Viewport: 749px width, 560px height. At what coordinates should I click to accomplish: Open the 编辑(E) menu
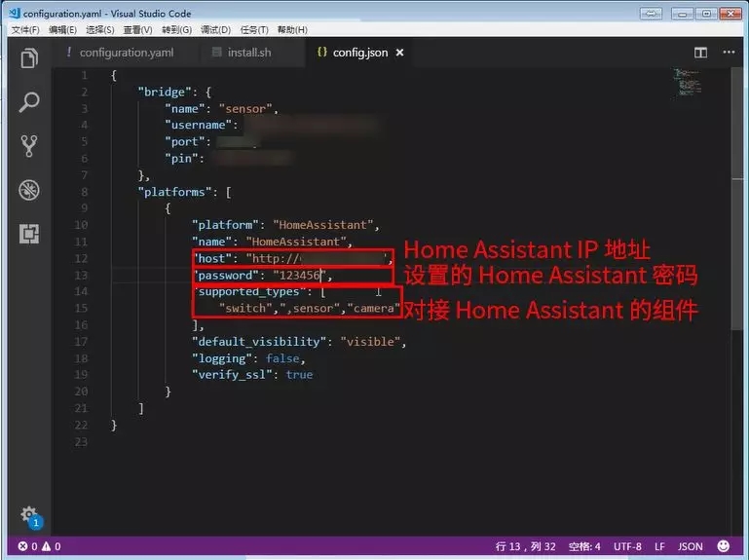tap(62, 29)
